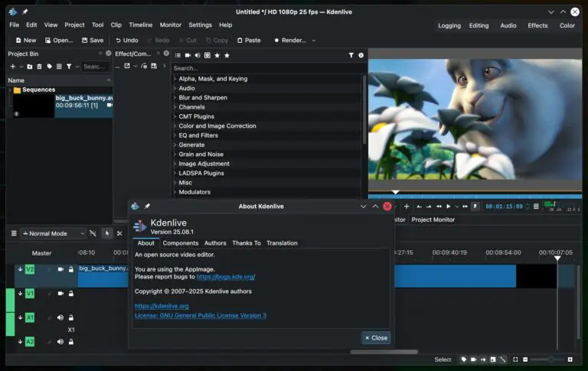Open the Normal Mode dropdown
The width and height of the screenshot is (588, 371).
coord(53,233)
